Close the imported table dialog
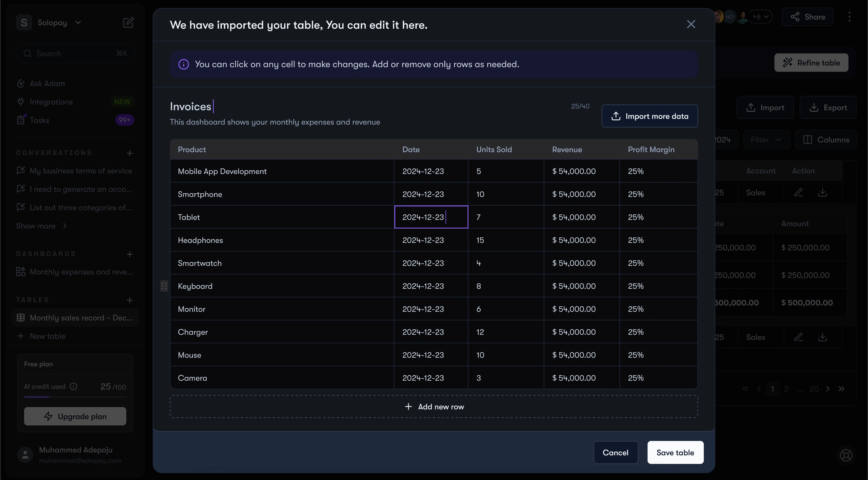Image resolution: width=868 pixels, height=480 pixels. point(691,24)
